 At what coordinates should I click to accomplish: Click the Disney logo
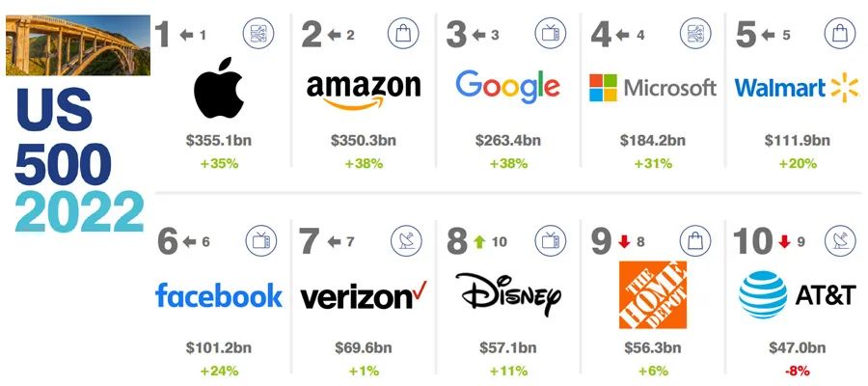click(x=507, y=293)
